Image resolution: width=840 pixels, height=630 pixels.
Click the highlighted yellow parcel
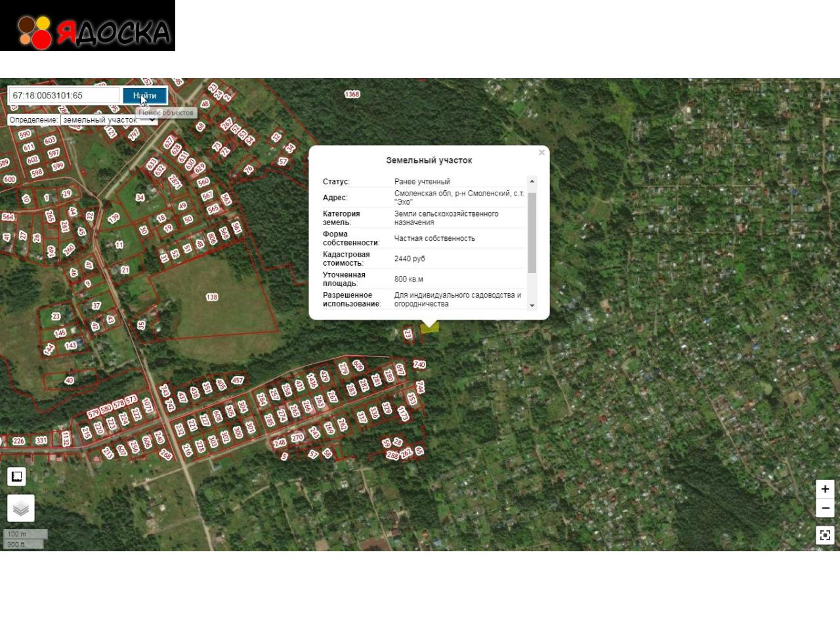point(430,328)
